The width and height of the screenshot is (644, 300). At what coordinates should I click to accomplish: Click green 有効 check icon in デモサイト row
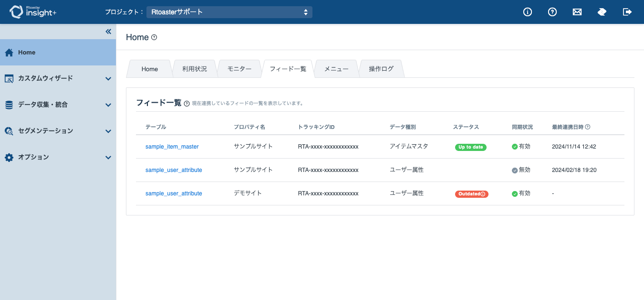(x=515, y=194)
